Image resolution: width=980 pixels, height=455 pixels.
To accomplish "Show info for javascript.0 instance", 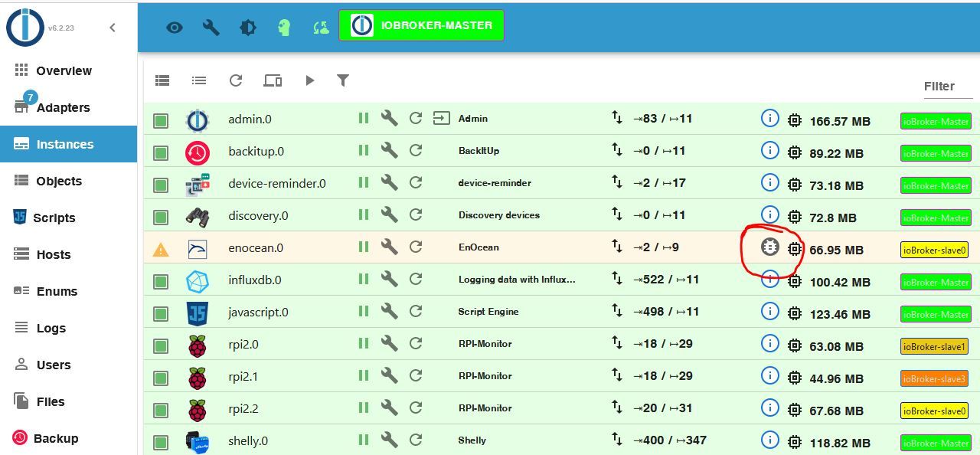I will click(769, 311).
